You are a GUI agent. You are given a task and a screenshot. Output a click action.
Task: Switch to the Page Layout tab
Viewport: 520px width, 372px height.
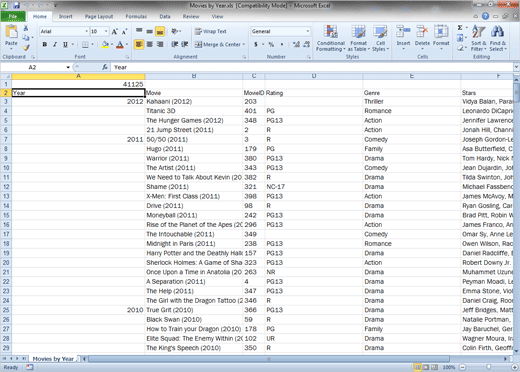tap(99, 16)
